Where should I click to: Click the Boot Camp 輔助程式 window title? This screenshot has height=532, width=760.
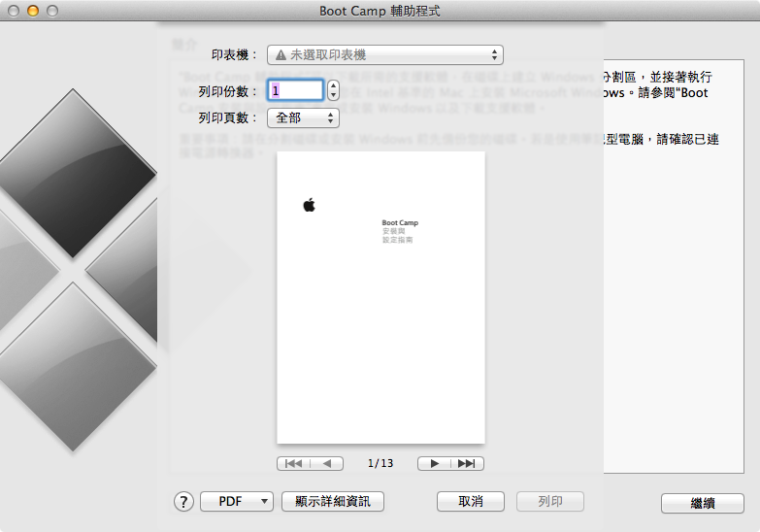tap(380, 11)
